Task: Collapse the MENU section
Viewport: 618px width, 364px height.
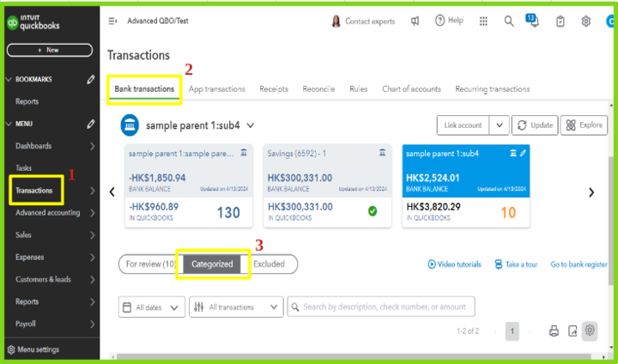Action: [9, 124]
